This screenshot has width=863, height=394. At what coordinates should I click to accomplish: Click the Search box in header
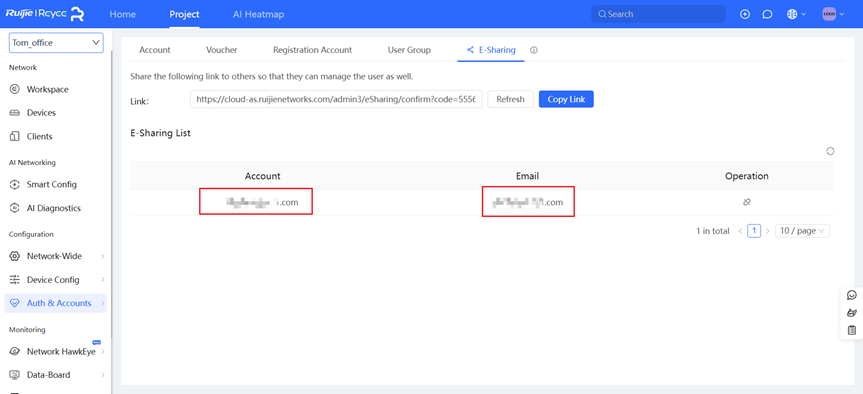(658, 14)
